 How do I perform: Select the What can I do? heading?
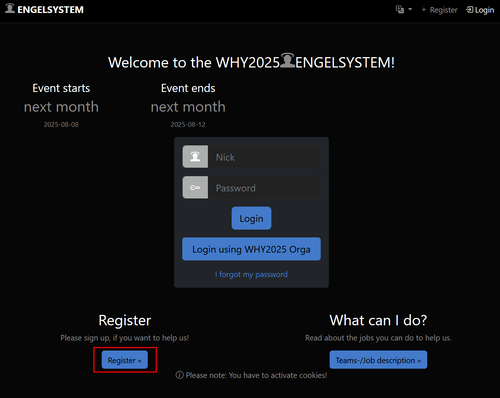coord(378,320)
